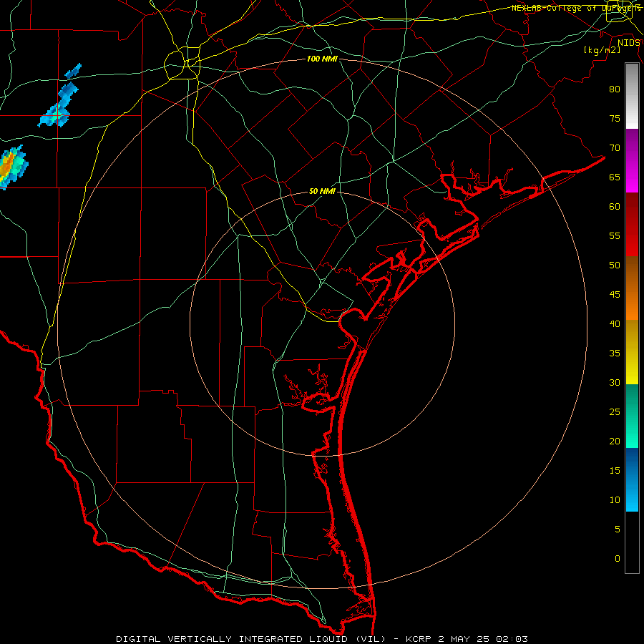Click the 45 value on color scale
Image resolution: width=644 pixels, height=644 pixels.
click(615, 295)
